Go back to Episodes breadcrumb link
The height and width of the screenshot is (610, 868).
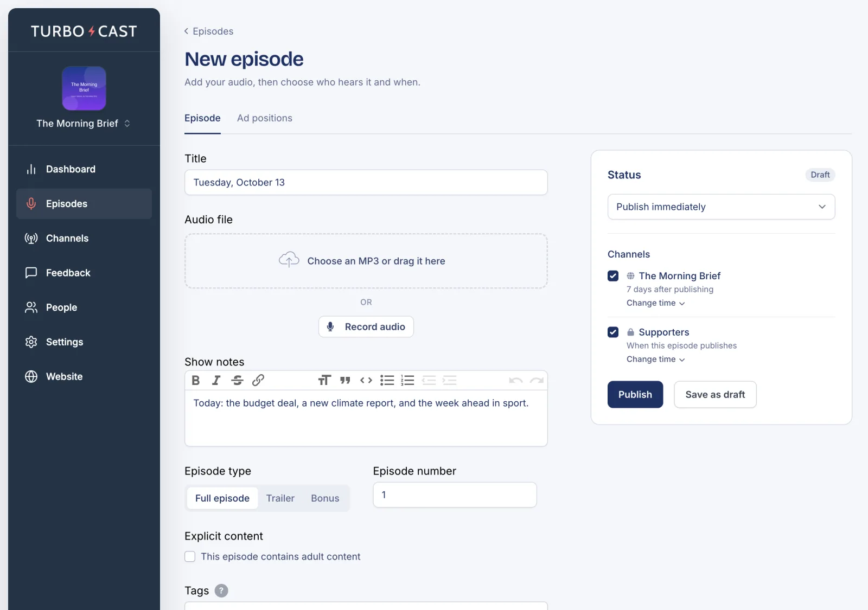coord(209,31)
